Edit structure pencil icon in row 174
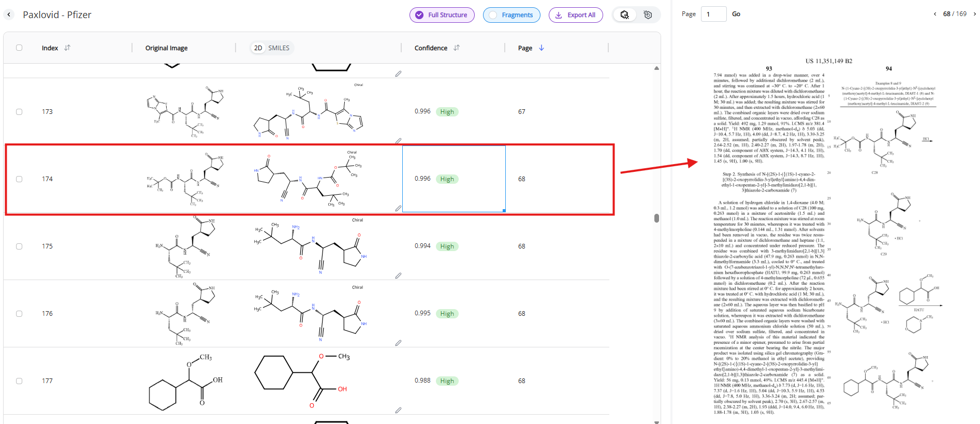 pyautogui.click(x=398, y=208)
